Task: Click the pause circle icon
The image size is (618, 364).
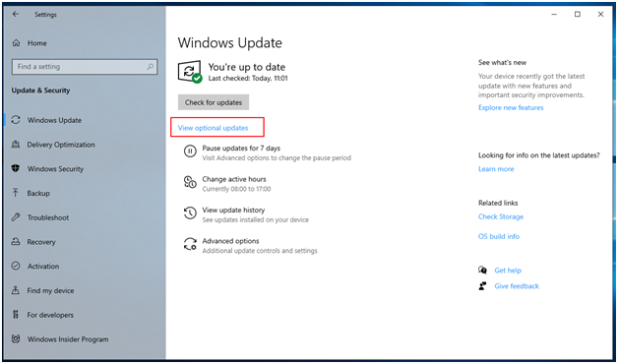Action: point(190,152)
